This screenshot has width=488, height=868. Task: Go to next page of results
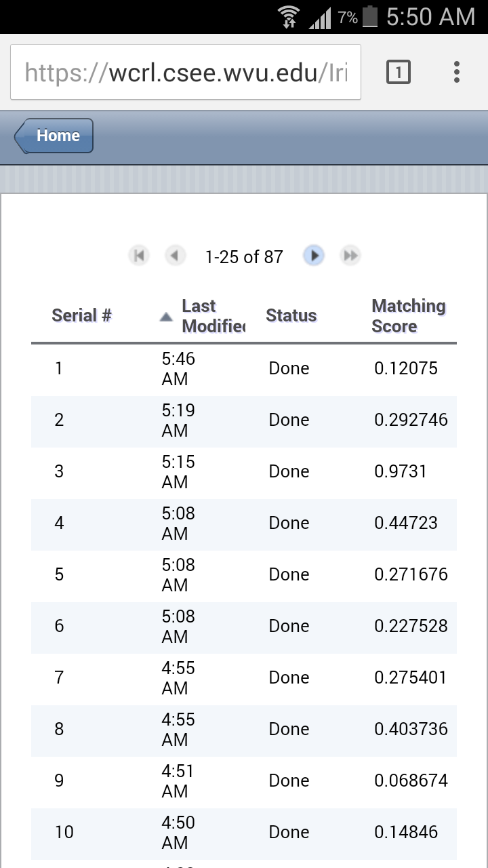pyautogui.click(x=314, y=256)
